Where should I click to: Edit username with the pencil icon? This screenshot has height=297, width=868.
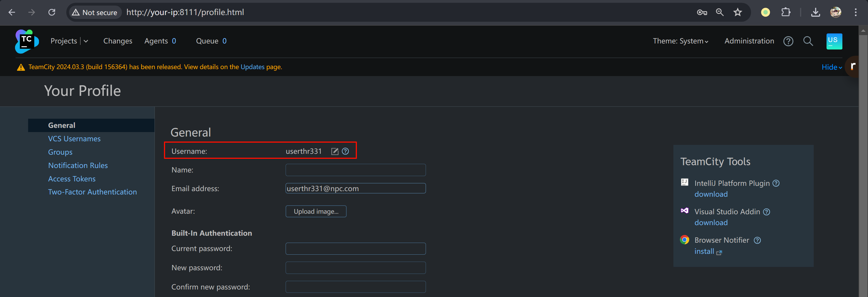point(334,151)
